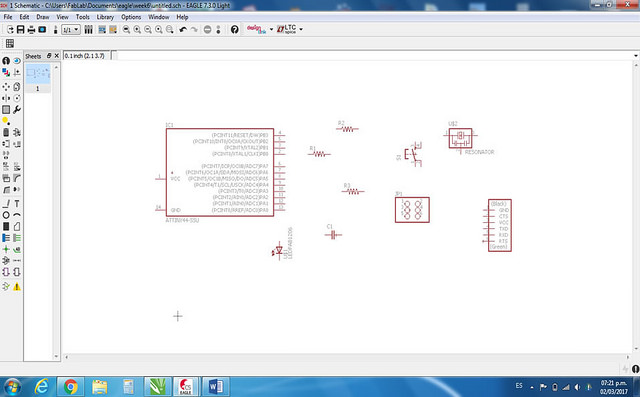The height and width of the screenshot is (397, 640).
Task: Click the Redo arrow
Action: 194,29
